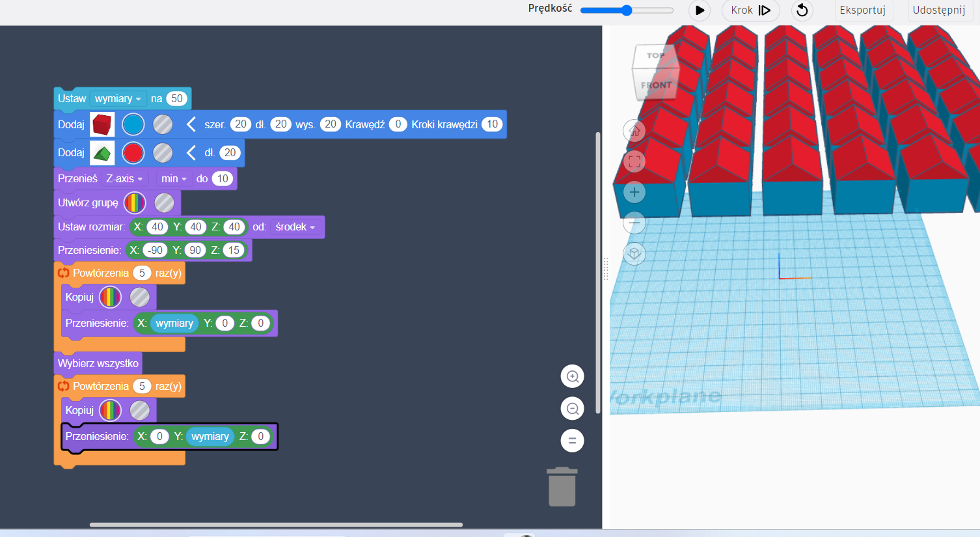Click the second Powtórzenia loop icon
The width and height of the screenshot is (980, 537).
tap(64, 387)
